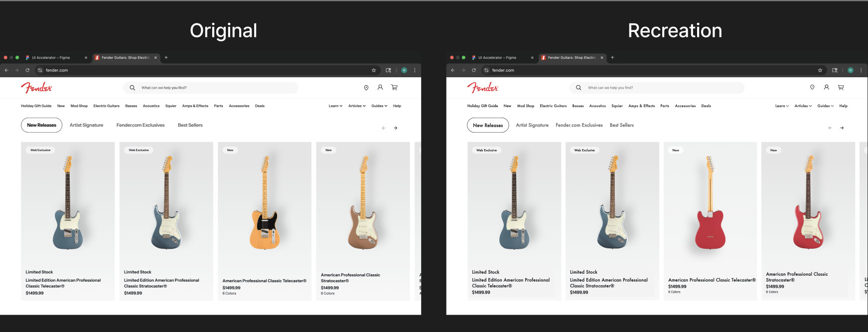Expand the Guides dropdown in Original page
The width and height of the screenshot is (868, 332).
(379, 106)
